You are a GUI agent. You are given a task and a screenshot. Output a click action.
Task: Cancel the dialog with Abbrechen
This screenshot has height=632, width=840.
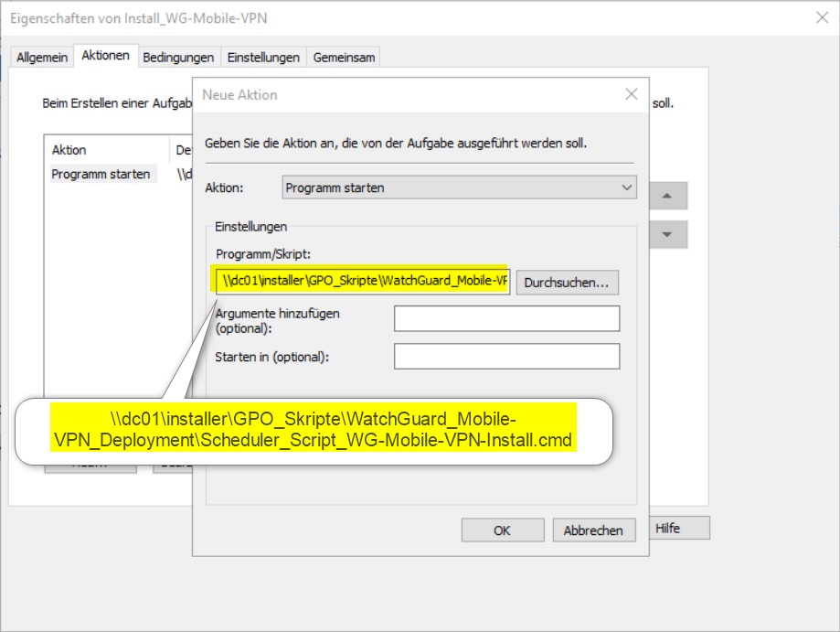[x=593, y=530]
